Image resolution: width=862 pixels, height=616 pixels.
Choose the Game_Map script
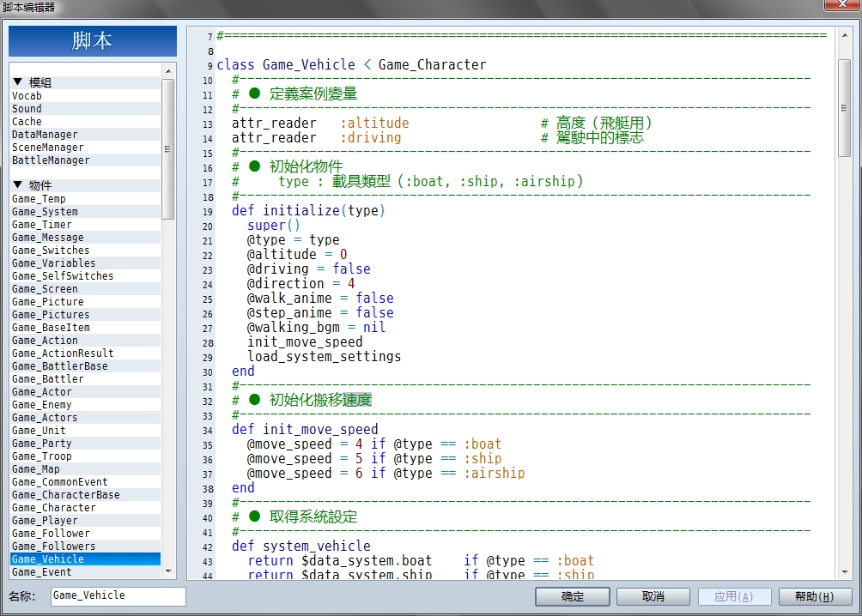click(85, 468)
